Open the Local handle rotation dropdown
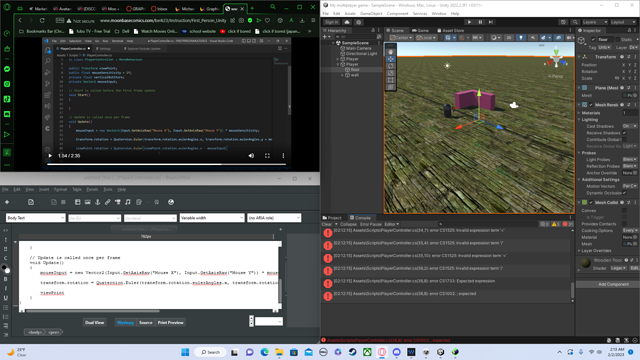Image resolution: width=640 pixels, height=360 pixels. [426, 38]
